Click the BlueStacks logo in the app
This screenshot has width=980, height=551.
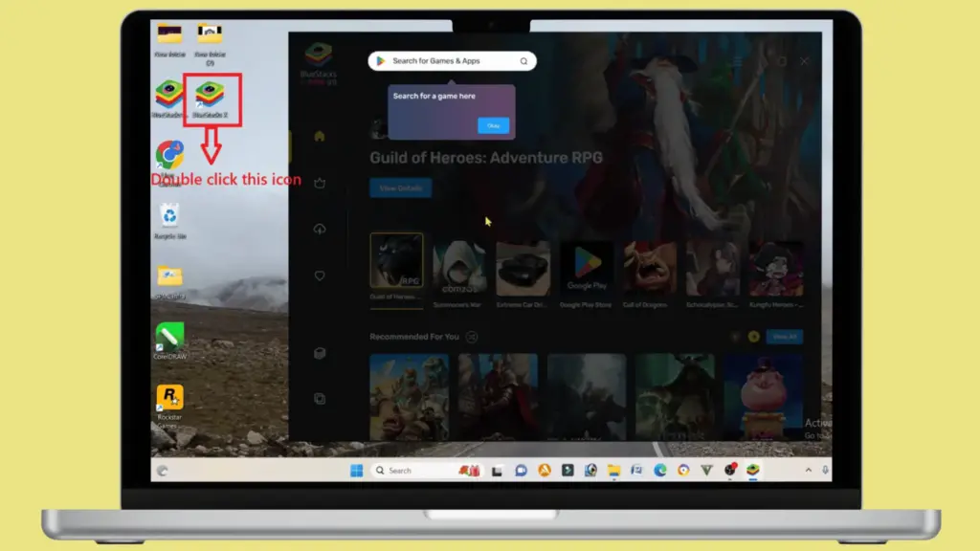(x=318, y=55)
